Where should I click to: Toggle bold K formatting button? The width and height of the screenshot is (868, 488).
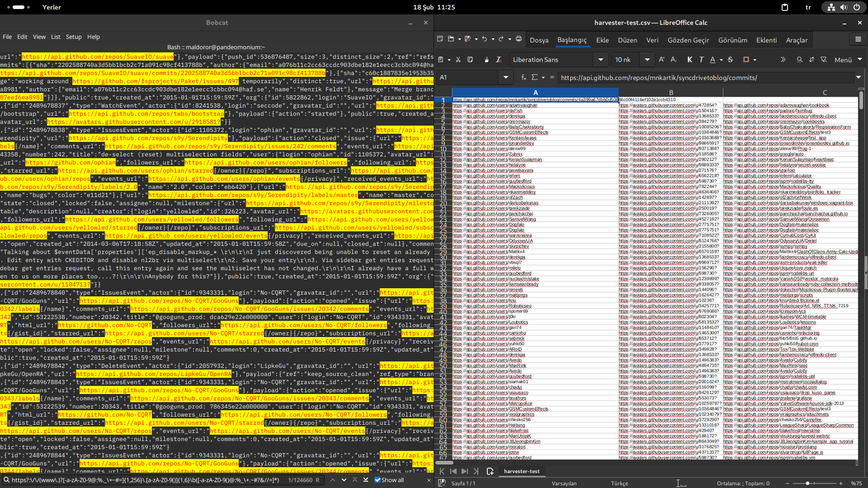[x=689, y=60]
